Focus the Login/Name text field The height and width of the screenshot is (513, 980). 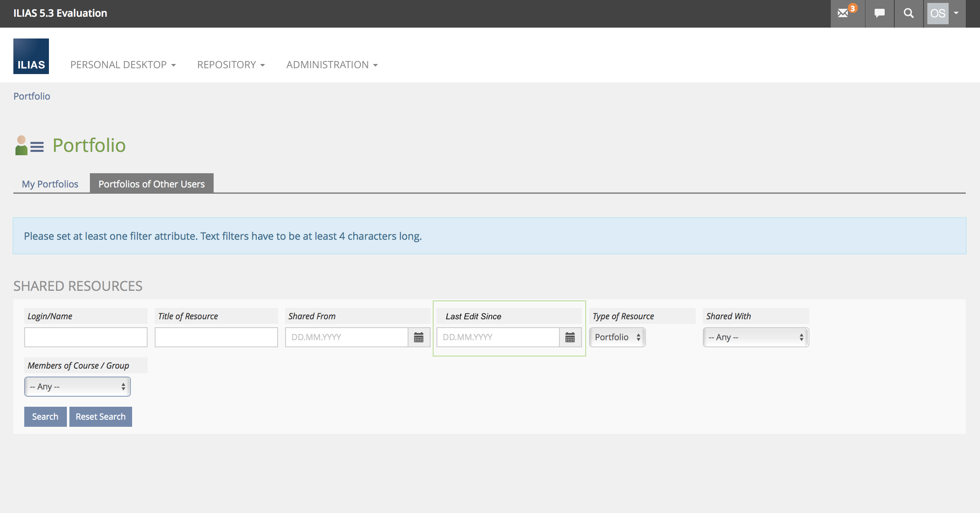(86, 337)
